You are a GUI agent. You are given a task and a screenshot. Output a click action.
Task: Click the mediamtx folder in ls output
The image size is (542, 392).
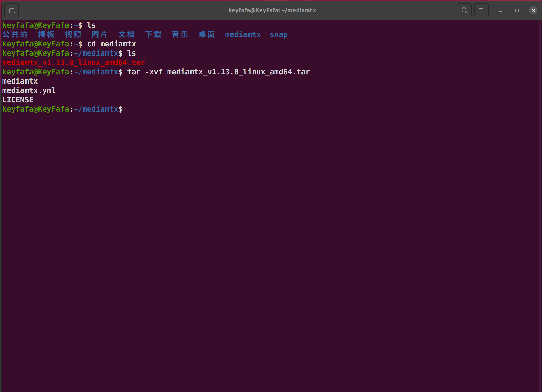point(243,34)
